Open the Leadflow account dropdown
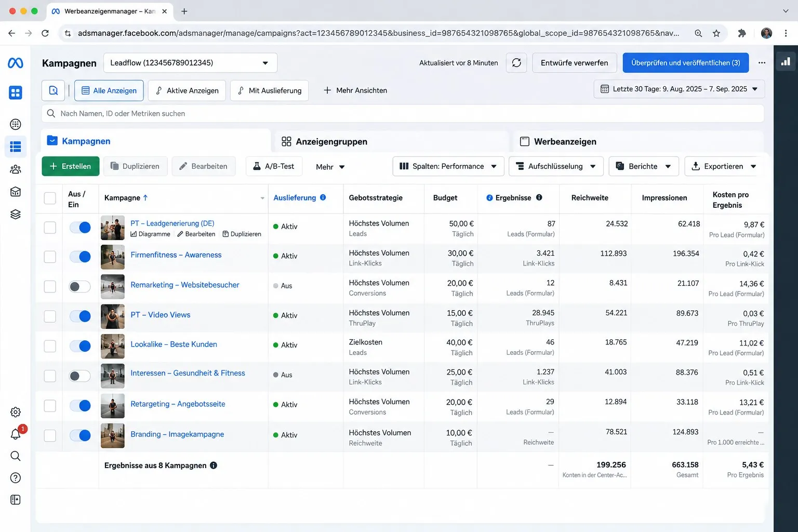Image resolution: width=798 pixels, height=532 pixels. (190, 63)
